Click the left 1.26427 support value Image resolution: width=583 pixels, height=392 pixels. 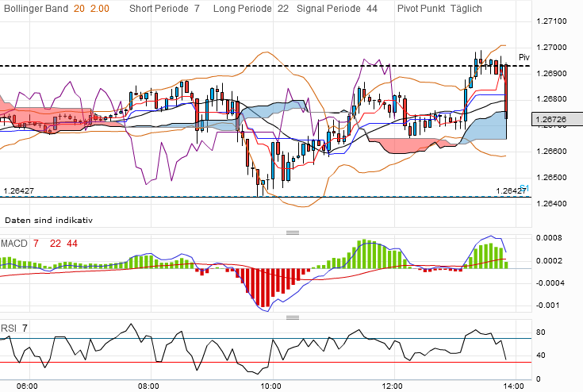18,190
